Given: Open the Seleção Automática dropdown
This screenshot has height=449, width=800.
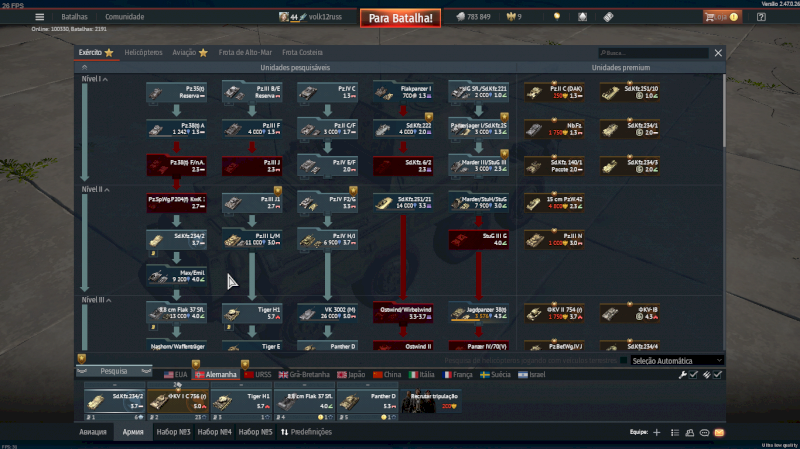Looking at the screenshot, I should coord(677,360).
